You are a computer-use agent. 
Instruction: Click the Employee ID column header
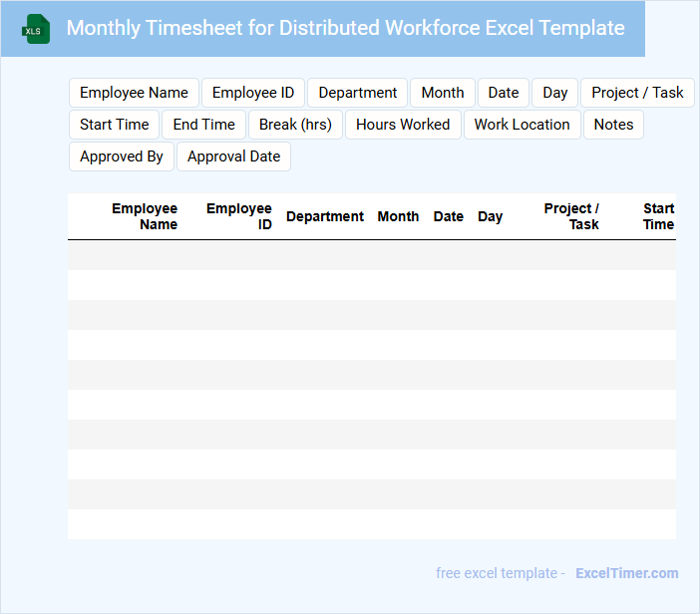(x=239, y=216)
